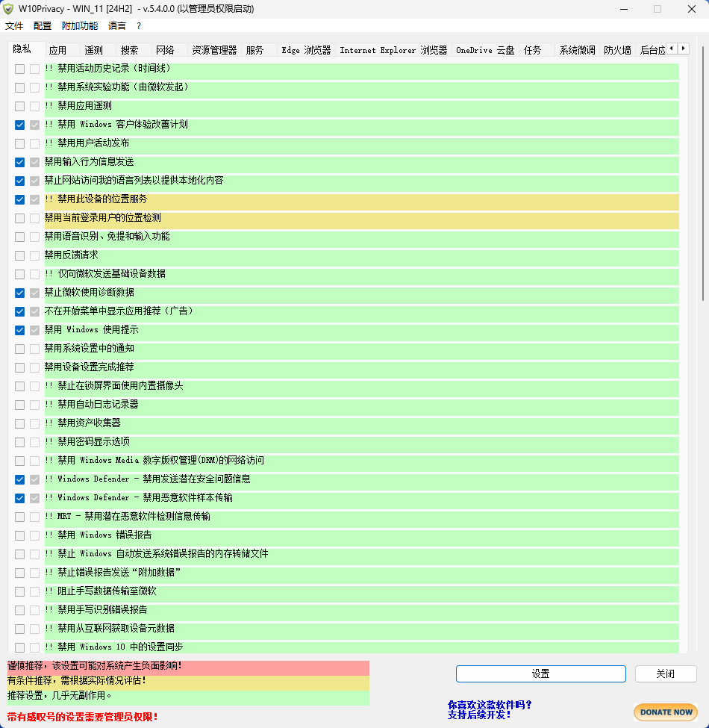Image resolution: width=709 pixels, height=728 pixels.
Task: Check 禁用系统设置中的通知 first checkbox
Action: [19, 349]
